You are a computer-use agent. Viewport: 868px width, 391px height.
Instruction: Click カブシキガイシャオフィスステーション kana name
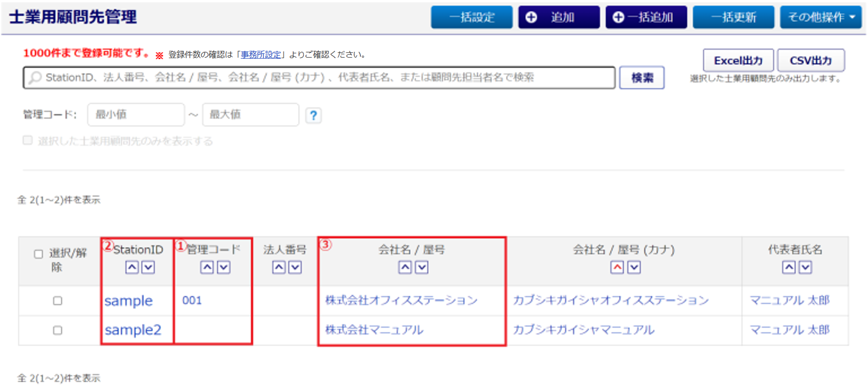611,300
